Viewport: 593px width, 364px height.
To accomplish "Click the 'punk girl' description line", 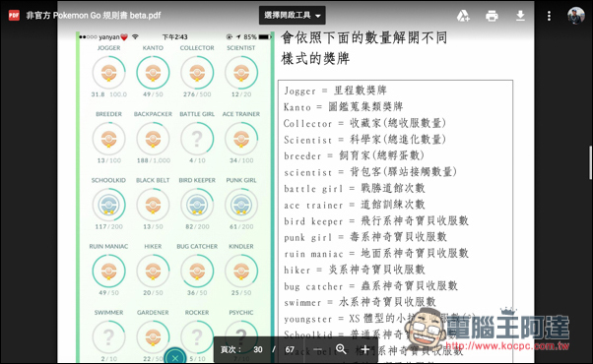I will coord(365,237).
